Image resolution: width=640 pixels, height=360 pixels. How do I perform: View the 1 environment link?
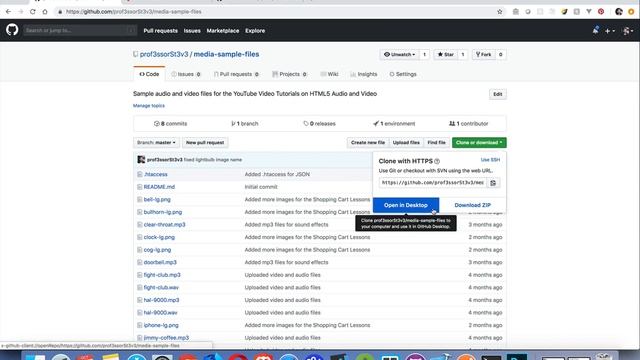pos(394,124)
